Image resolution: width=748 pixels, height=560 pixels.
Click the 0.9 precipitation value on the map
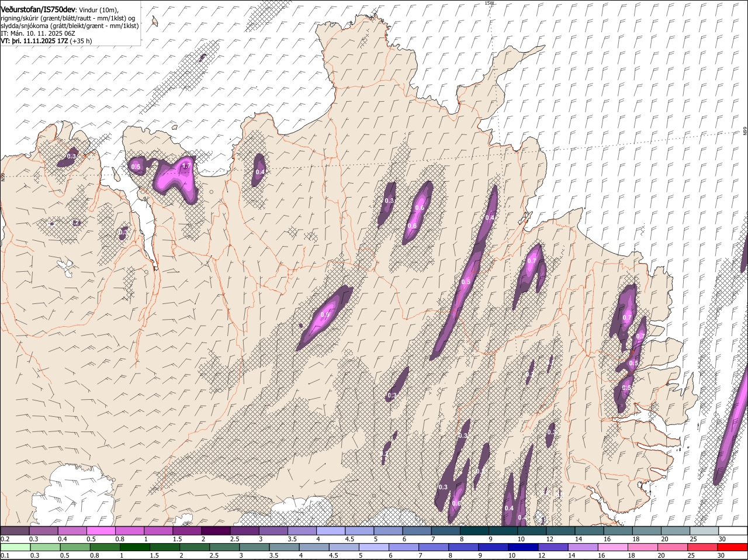pos(325,315)
